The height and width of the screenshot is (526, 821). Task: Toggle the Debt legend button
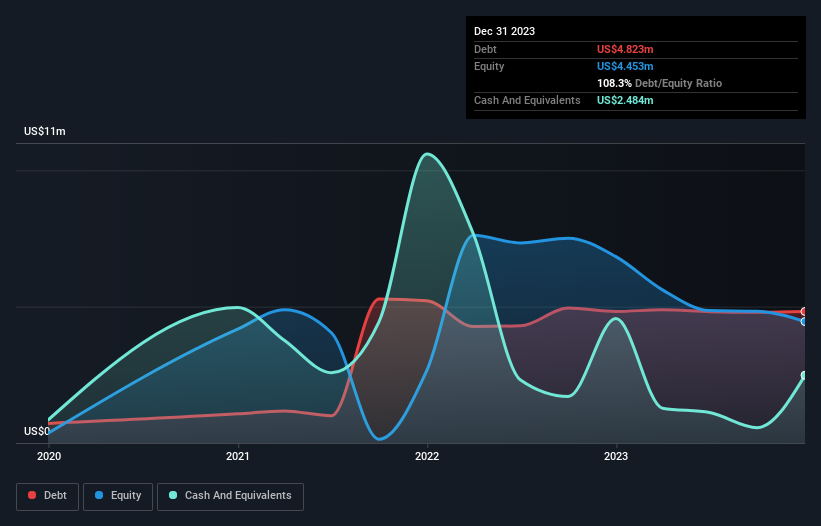click(x=48, y=496)
